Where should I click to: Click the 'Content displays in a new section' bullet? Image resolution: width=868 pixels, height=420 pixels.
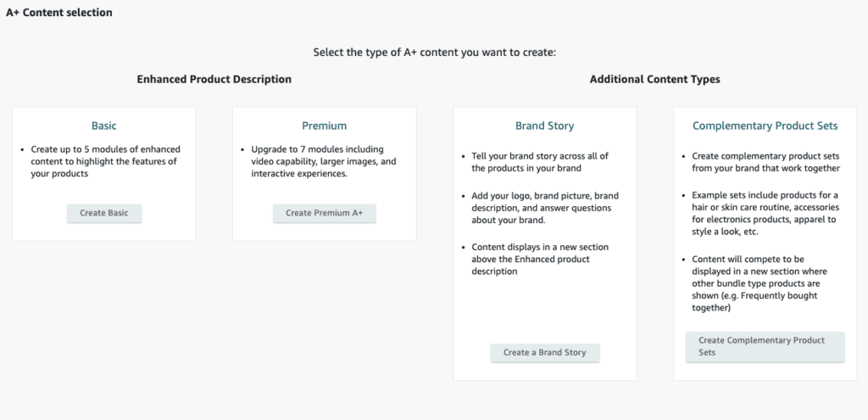coord(540,259)
